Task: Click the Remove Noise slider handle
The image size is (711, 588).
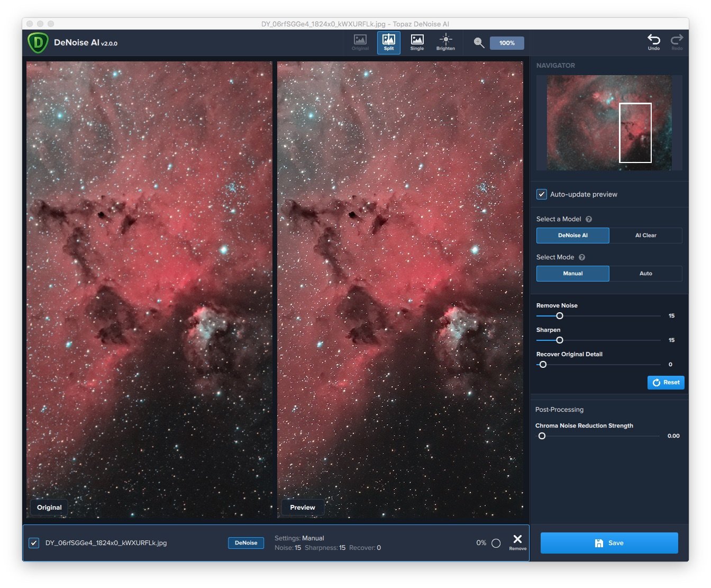Action: 560,316
